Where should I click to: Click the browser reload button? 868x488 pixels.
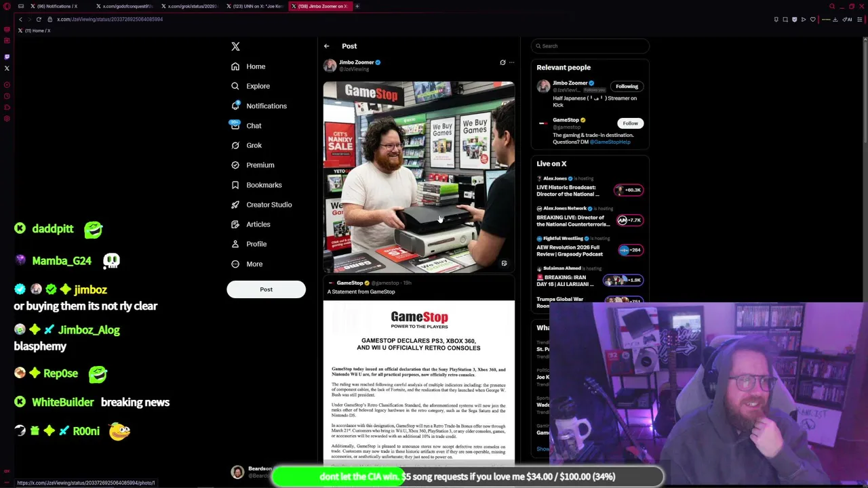[39, 19]
